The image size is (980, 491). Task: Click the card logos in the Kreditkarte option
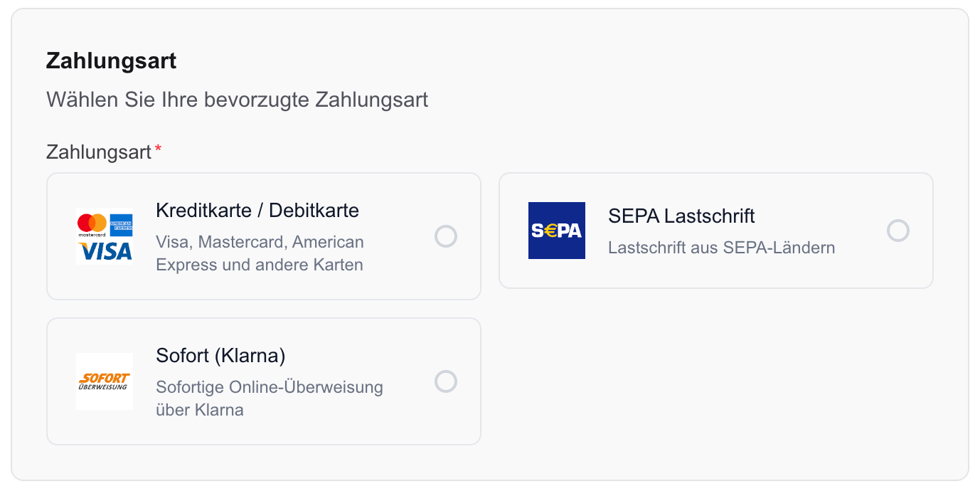(105, 236)
